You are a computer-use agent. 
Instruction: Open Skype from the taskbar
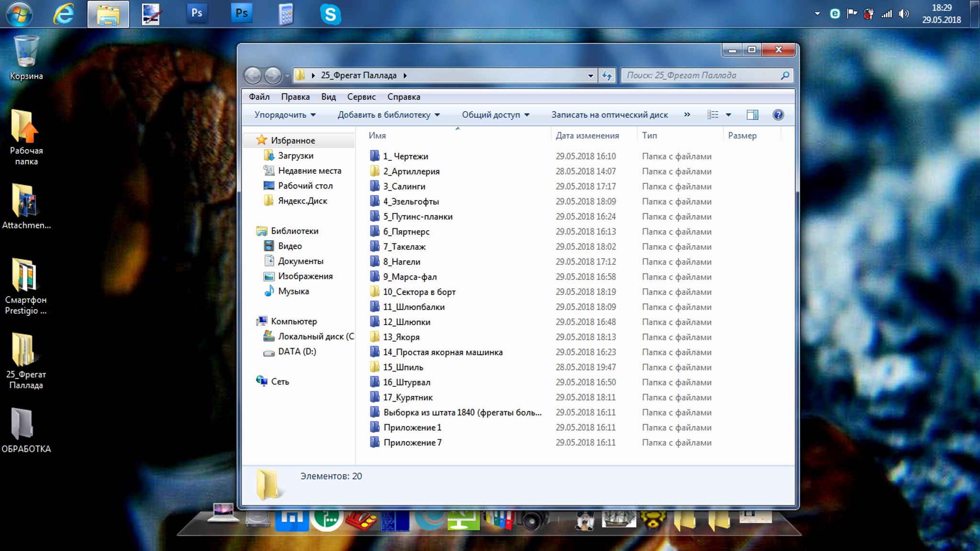330,14
